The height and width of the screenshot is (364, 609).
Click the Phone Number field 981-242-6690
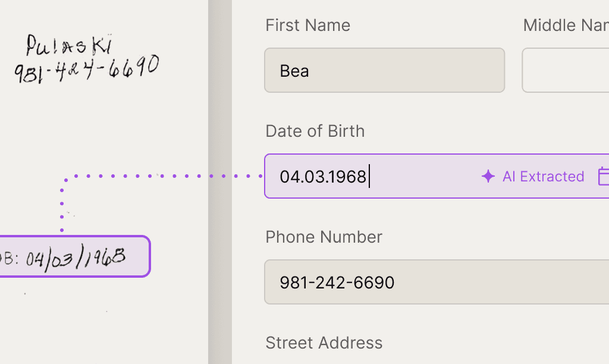tap(416, 282)
